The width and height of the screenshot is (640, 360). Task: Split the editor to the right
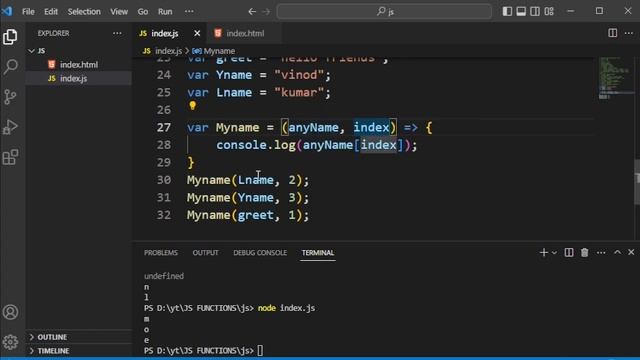tap(612, 33)
